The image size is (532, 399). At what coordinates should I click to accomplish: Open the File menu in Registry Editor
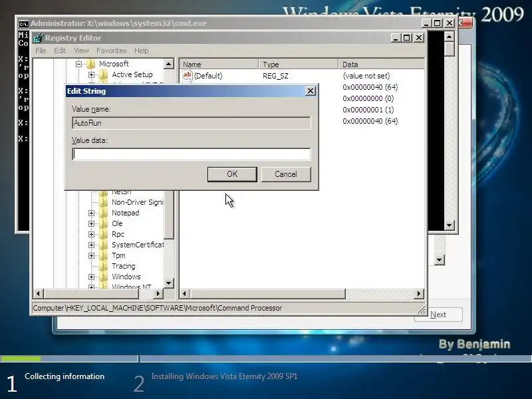[41, 51]
